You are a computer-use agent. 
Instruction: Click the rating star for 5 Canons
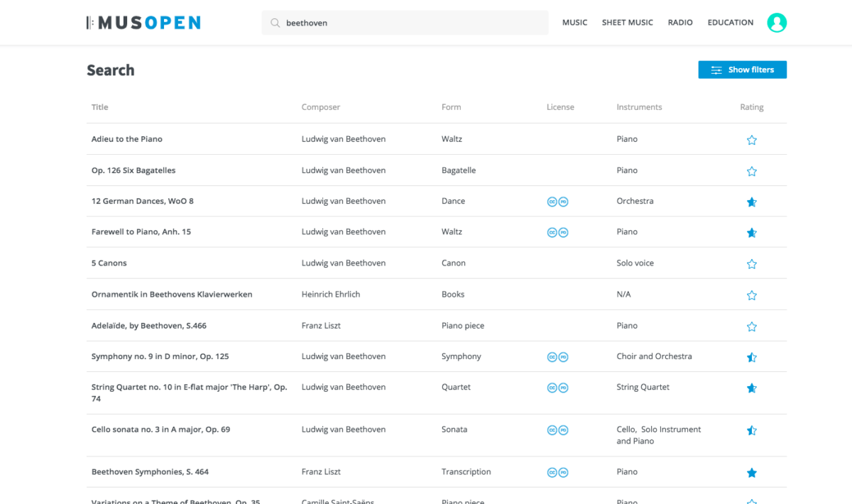point(752,263)
